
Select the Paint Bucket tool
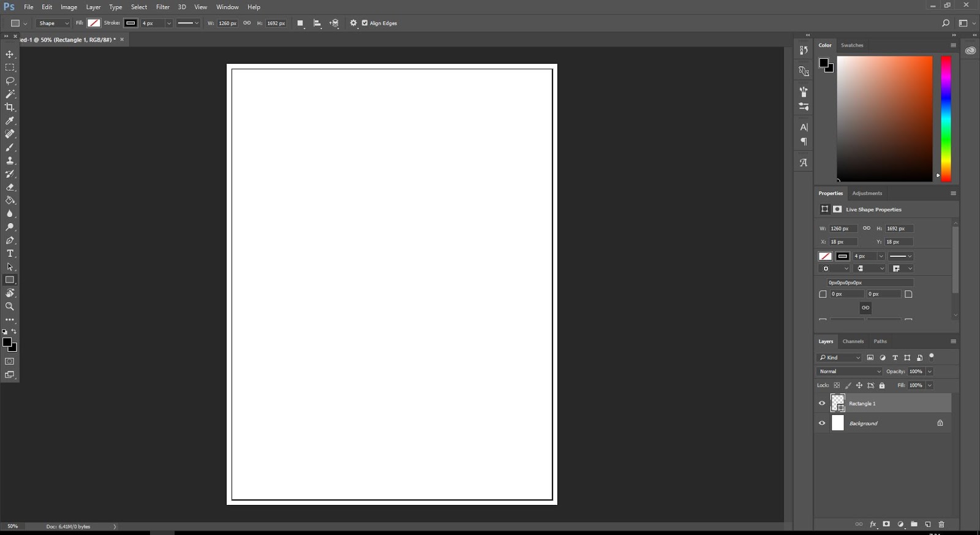click(x=10, y=200)
